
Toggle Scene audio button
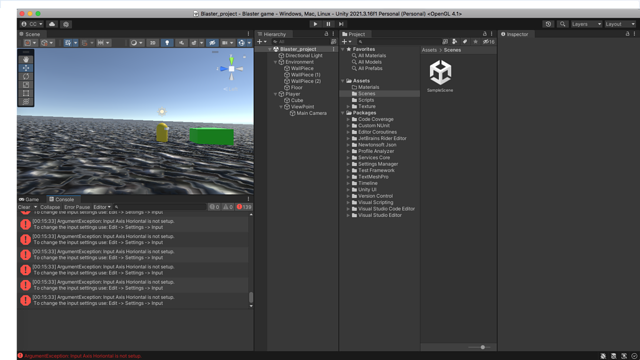(182, 43)
